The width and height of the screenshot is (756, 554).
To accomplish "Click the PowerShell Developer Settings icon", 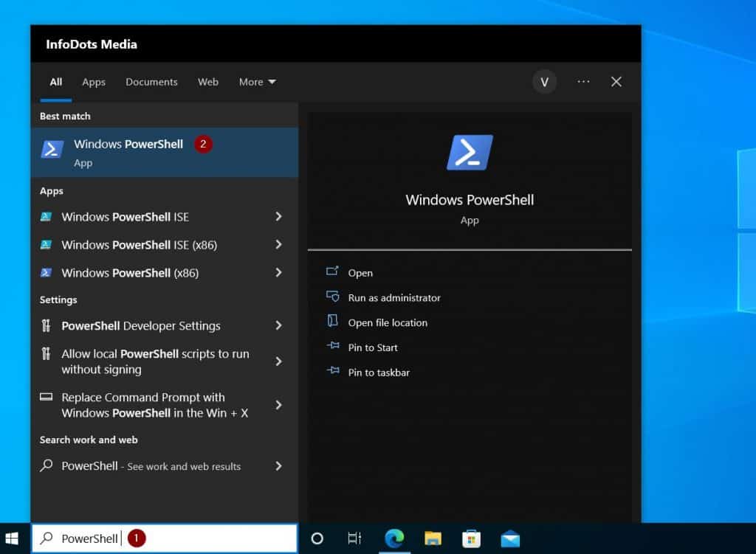I will 46,325.
